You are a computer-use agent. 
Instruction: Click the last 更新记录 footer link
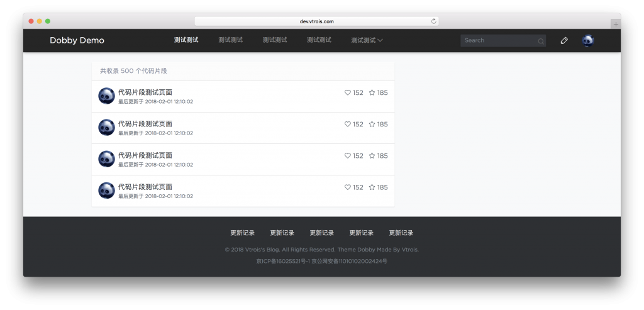pos(401,233)
